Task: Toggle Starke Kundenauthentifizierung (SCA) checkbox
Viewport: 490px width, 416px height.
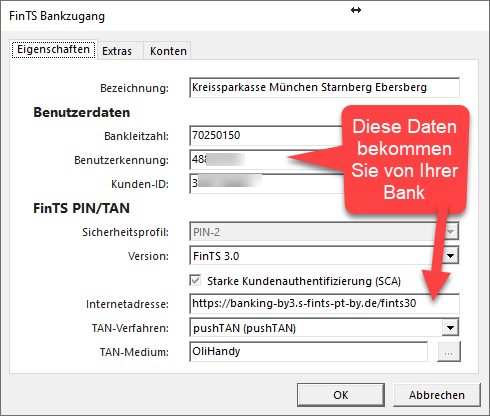Action: 195,280
